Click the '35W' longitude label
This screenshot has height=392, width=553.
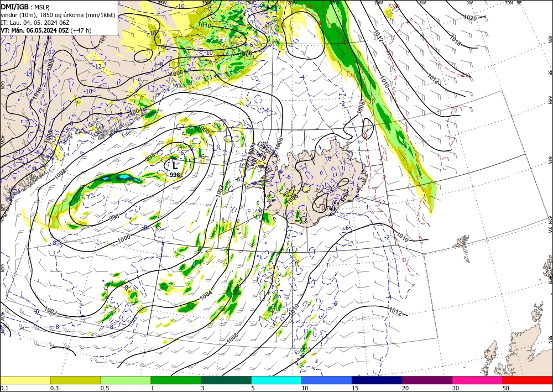[x=162, y=3]
